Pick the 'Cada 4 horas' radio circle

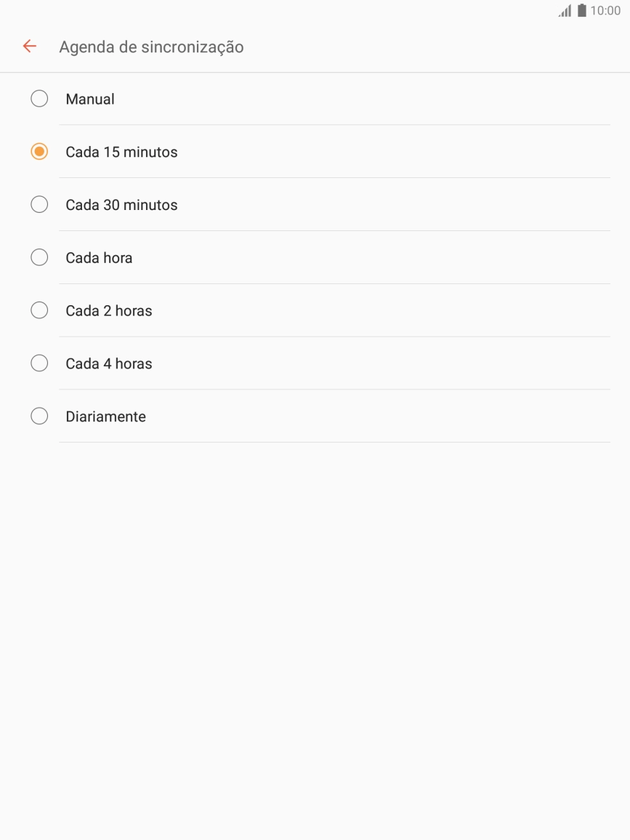coord(39,363)
